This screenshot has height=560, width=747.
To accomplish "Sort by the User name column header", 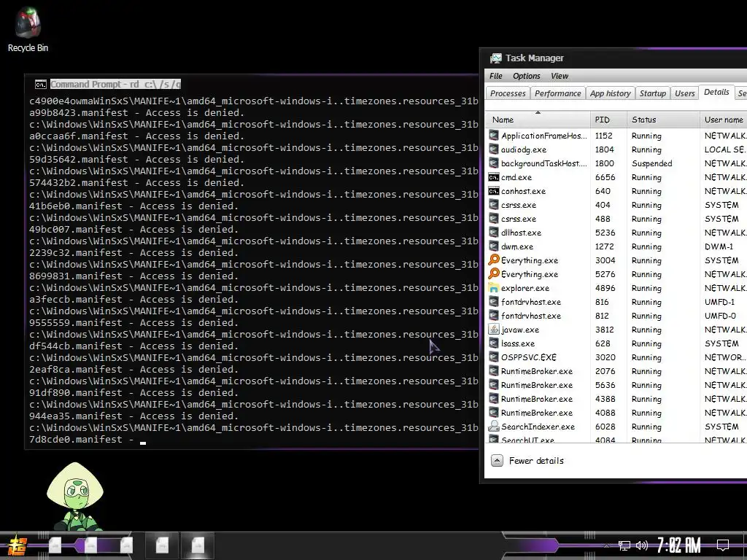I will pyautogui.click(x=724, y=120).
